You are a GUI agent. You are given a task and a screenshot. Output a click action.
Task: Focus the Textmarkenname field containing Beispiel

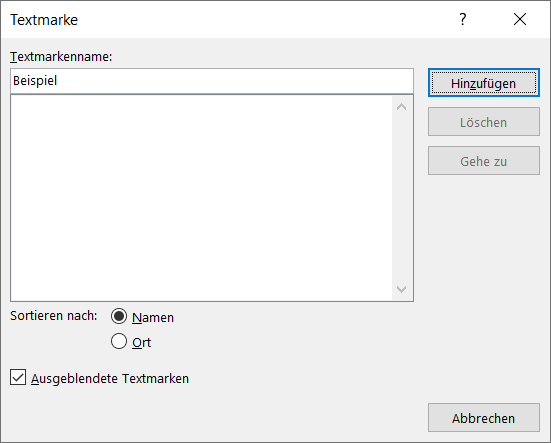pyautogui.click(x=212, y=81)
